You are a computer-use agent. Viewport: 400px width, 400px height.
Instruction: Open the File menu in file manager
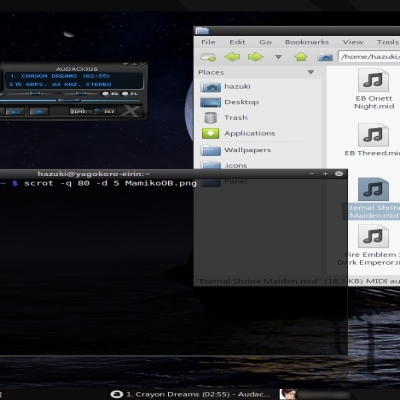pos(208,42)
